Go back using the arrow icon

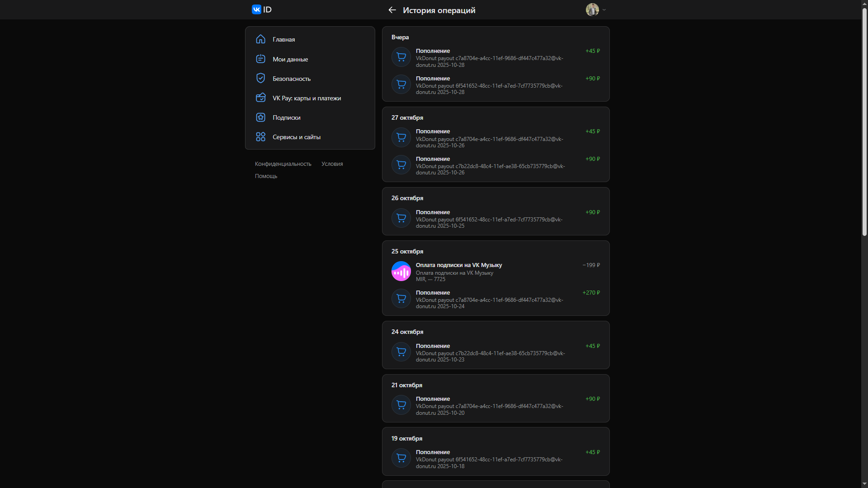click(x=392, y=10)
